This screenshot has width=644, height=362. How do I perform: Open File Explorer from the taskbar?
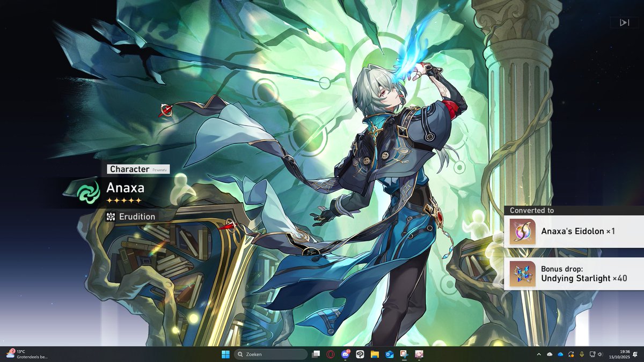[x=375, y=354]
